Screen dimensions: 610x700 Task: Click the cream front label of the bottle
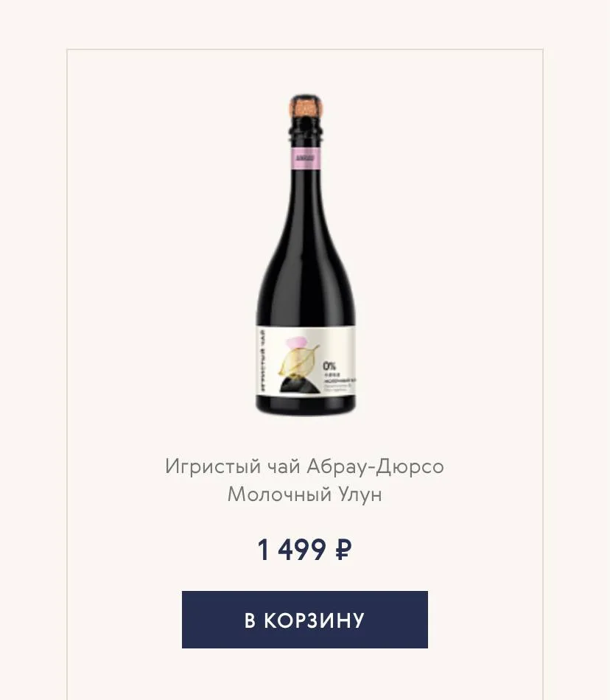point(306,362)
